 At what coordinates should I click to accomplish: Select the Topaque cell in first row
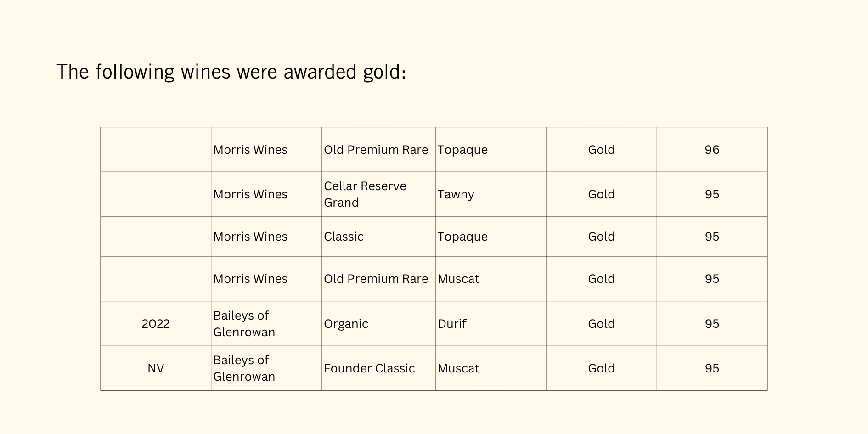click(x=490, y=150)
